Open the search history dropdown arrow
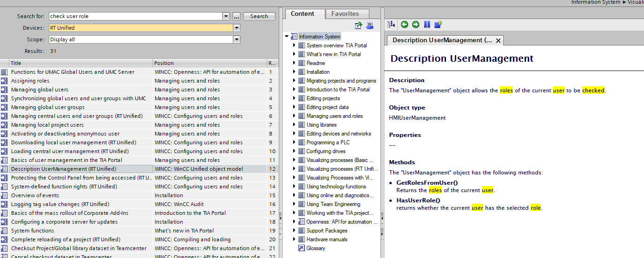Viewport: 644px width, 258px height. click(226, 16)
